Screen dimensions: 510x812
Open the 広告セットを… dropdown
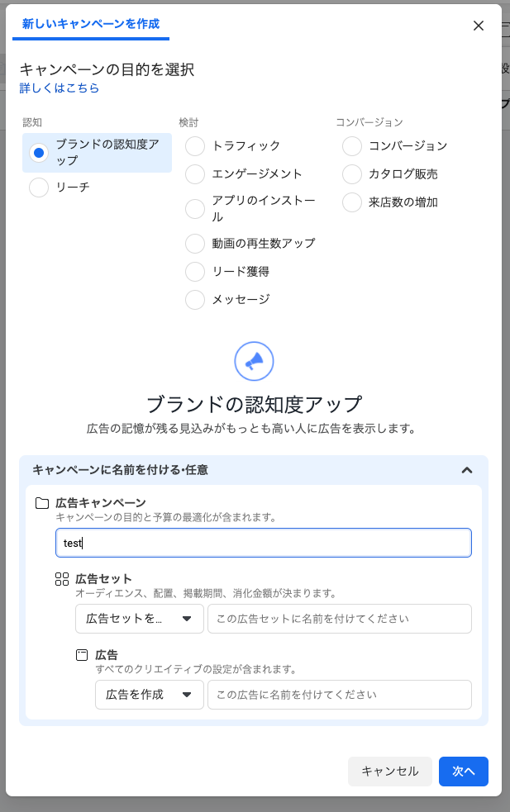point(139,619)
